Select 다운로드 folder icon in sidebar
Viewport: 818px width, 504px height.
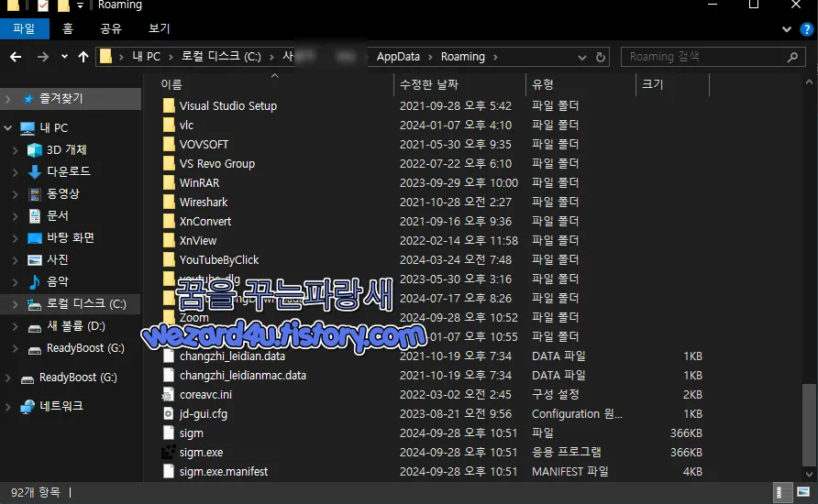point(35,172)
